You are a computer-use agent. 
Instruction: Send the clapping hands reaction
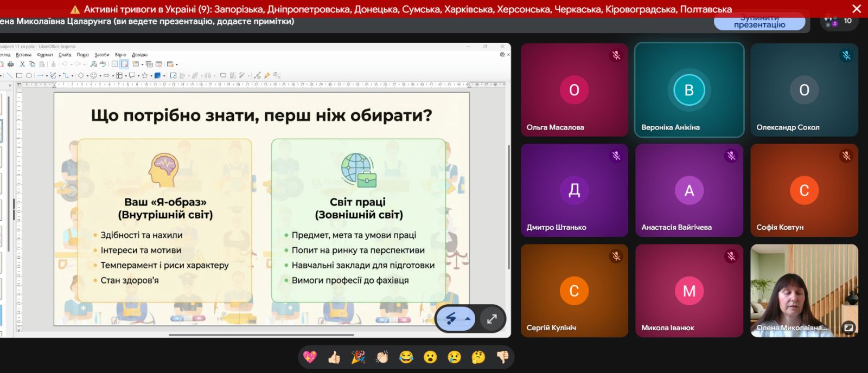(382, 357)
